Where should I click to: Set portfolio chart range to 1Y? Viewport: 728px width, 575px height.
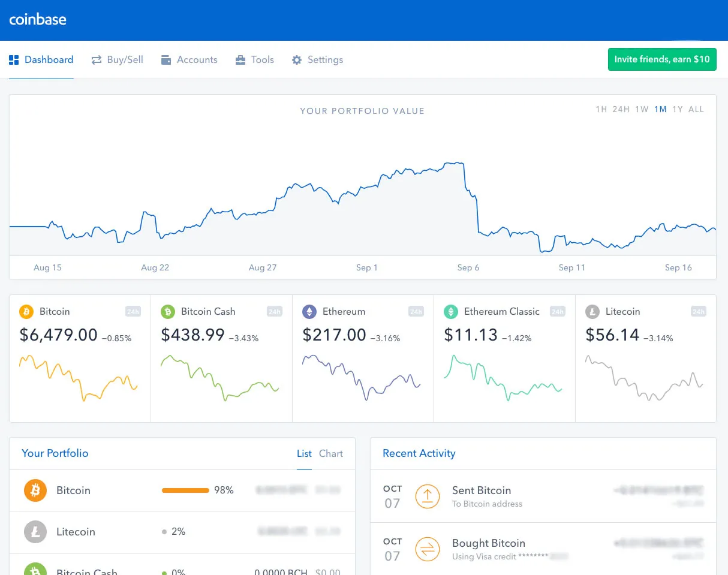pos(678,109)
